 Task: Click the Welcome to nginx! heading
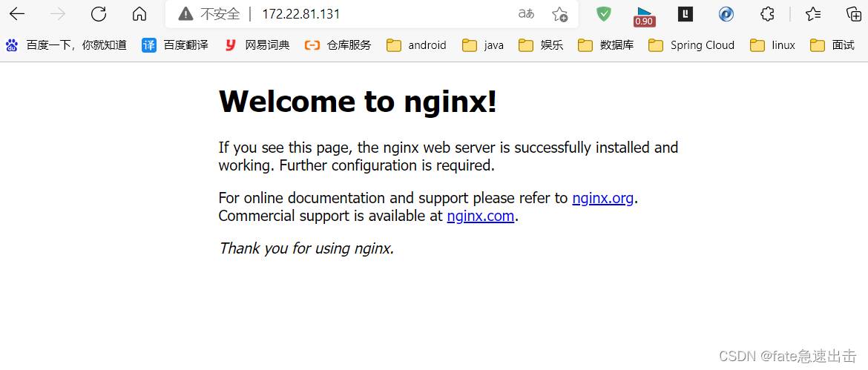pos(358,101)
